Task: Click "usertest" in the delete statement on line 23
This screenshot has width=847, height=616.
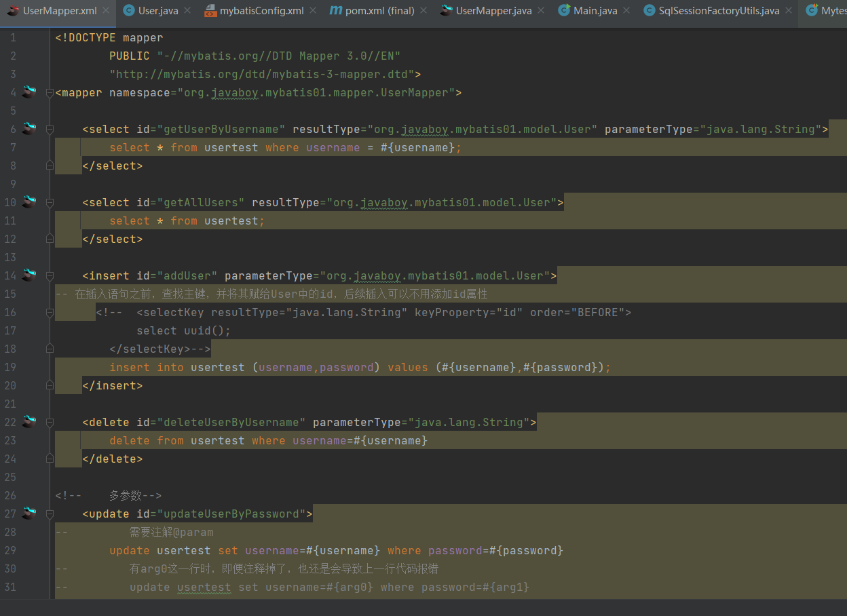Action: [218, 440]
